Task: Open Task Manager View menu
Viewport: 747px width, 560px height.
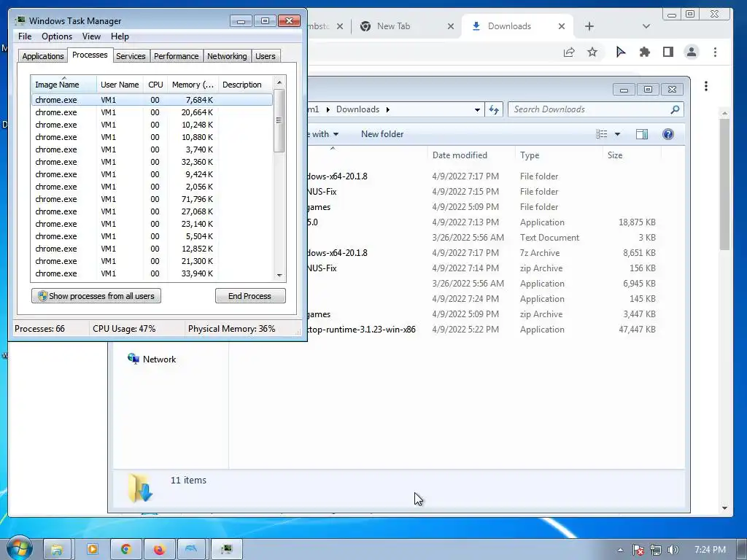Action: pyautogui.click(x=91, y=36)
